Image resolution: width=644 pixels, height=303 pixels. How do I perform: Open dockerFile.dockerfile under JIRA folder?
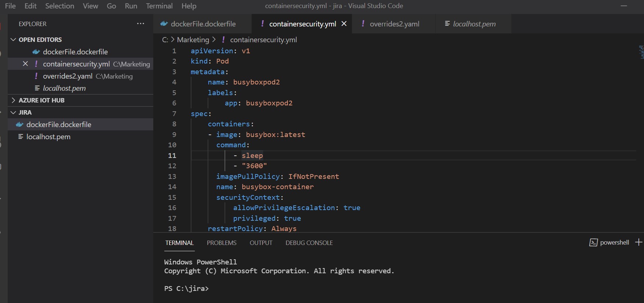(59, 125)
